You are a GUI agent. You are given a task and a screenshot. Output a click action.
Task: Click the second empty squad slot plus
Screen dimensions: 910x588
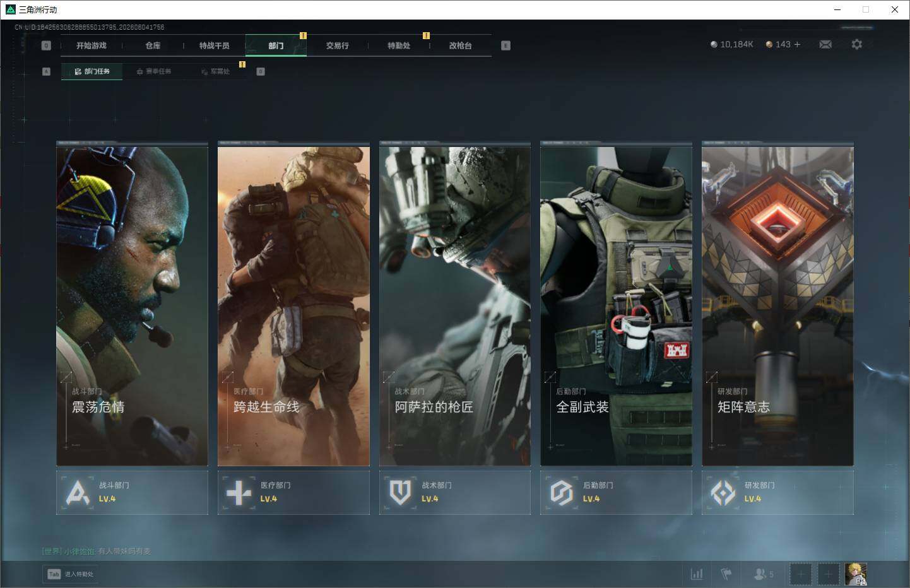(x=829, y=574)
